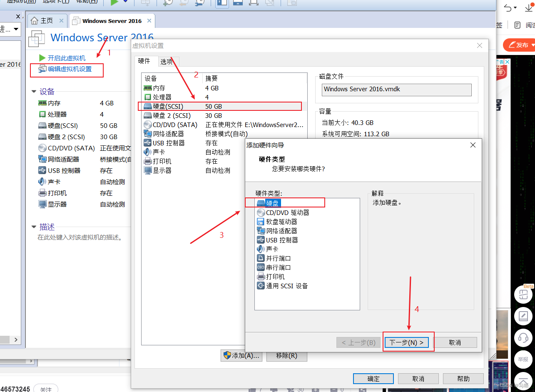
Task: Select 内存 4 GB row in VM settings
Action: click(x=224, y=88)
